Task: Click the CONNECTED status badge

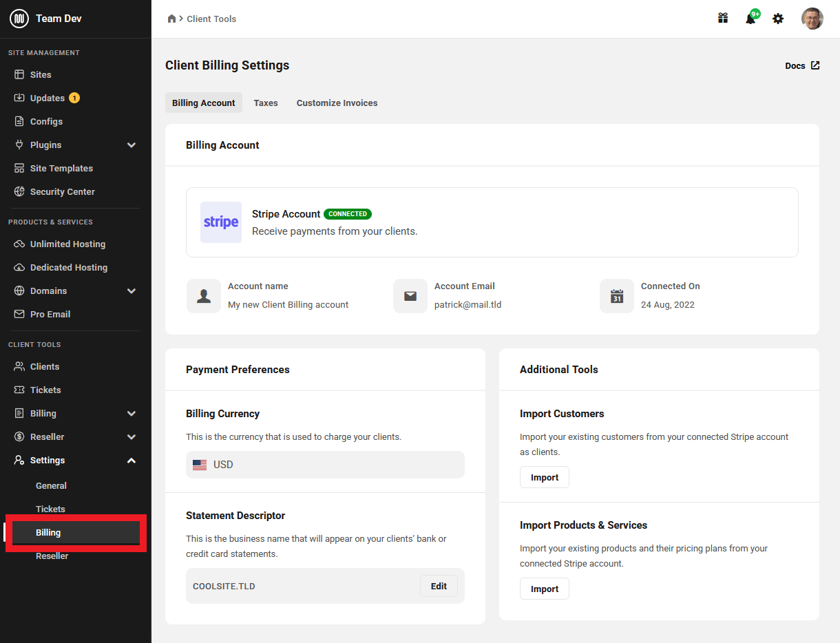Action: [348, 214]
